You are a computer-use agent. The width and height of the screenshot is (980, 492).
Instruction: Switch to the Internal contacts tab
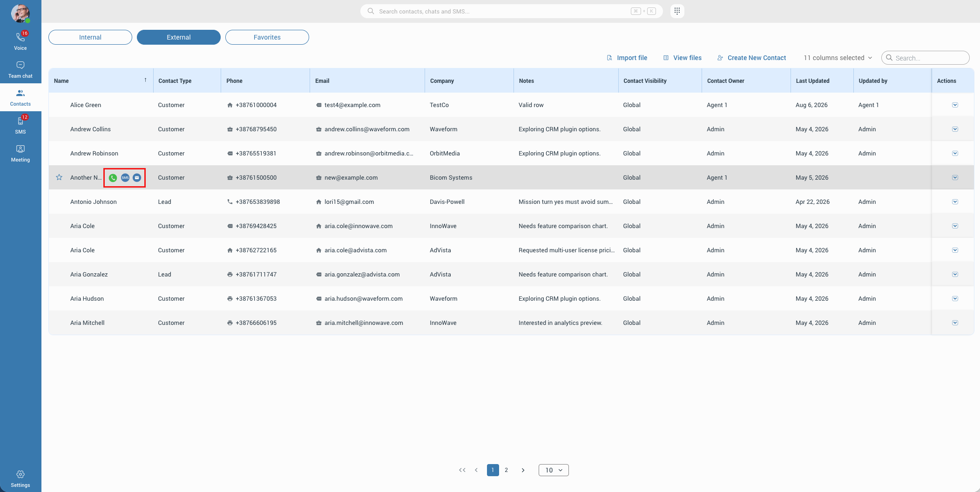tap(90, 37)
